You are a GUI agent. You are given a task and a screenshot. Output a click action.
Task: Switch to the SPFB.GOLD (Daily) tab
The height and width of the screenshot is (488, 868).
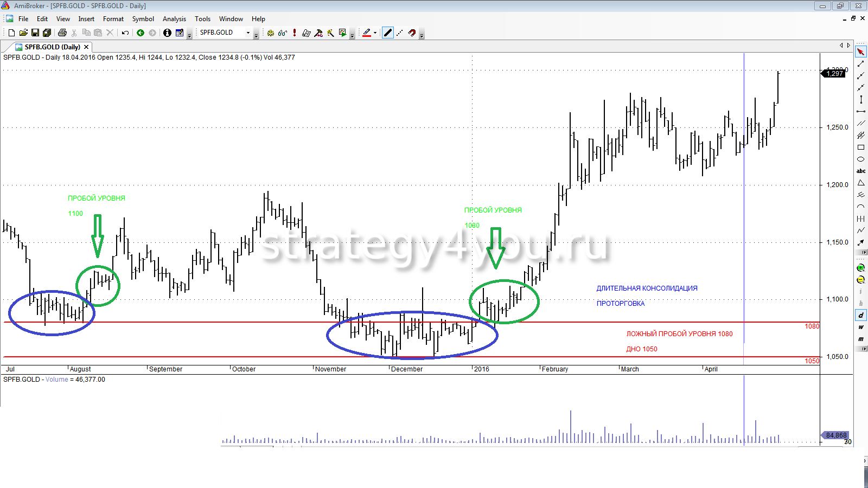(52, 47)
